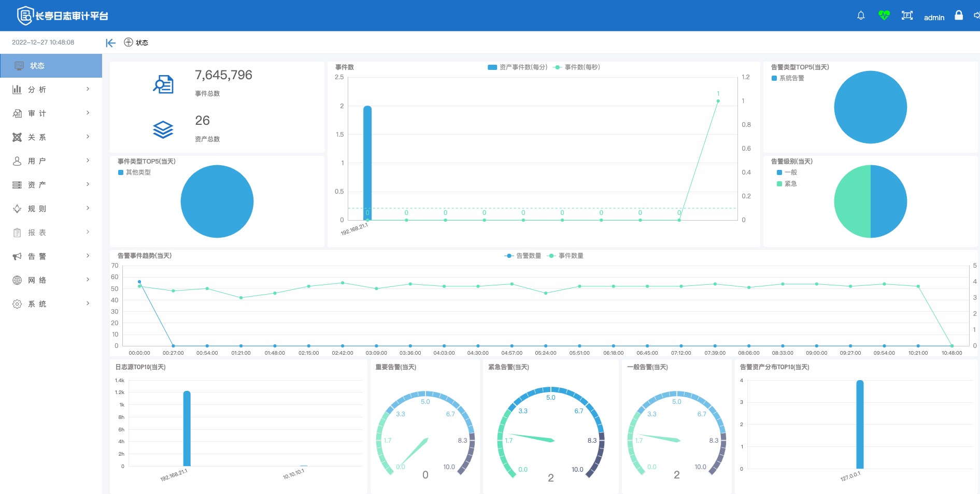Expand the 资产 menu chevron
Image resolution: width=980 pixels, height=494 pixels.
tap(88, 184)
